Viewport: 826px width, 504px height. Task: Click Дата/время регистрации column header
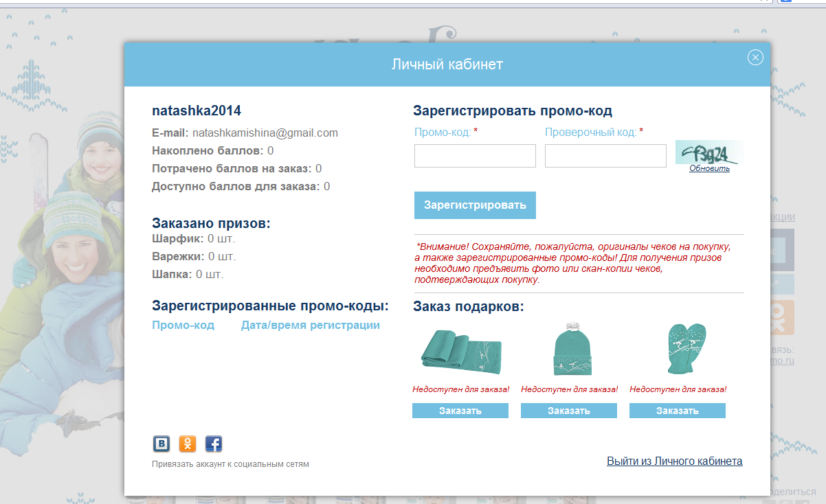tap(310, 325)
